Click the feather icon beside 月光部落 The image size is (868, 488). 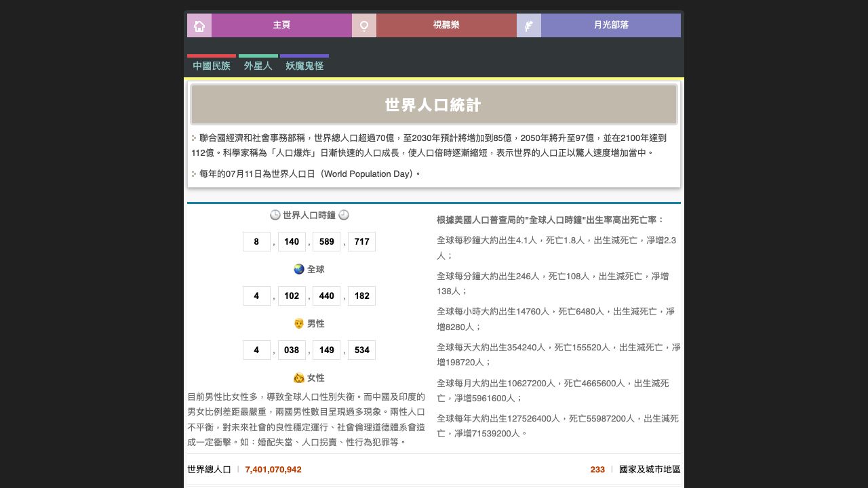[529, 26]
